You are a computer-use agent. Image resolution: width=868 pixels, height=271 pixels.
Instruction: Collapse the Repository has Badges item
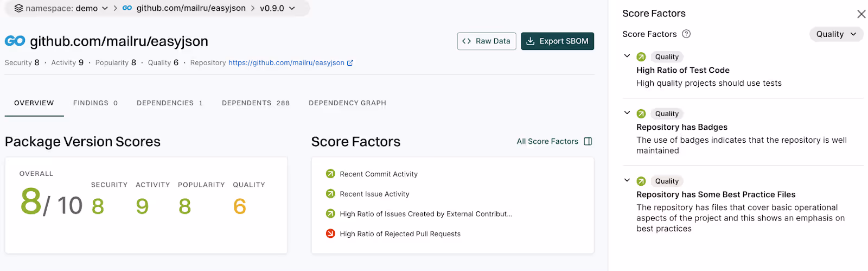[x=627, y=113]
